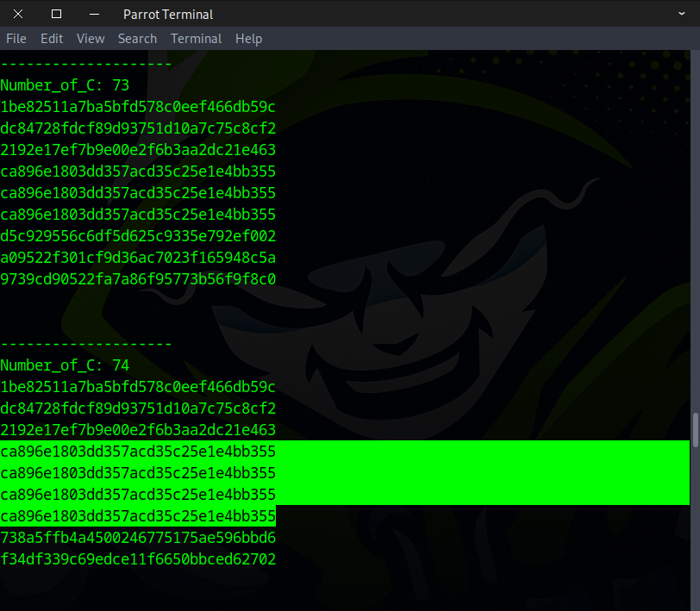Screen dimensions: 700x611
Task: Click the 'Number_of_C: 74' output line
Action: 65,365
